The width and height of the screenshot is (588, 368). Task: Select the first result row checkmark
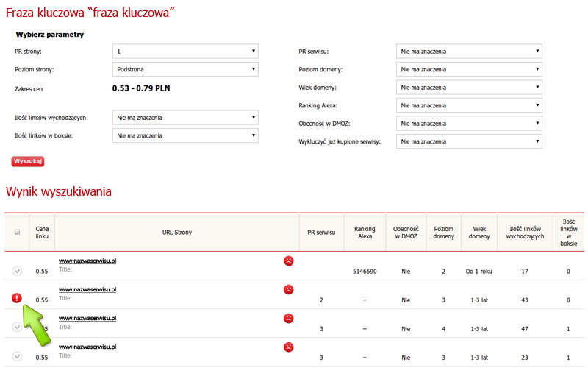click(x=17, y=271)
